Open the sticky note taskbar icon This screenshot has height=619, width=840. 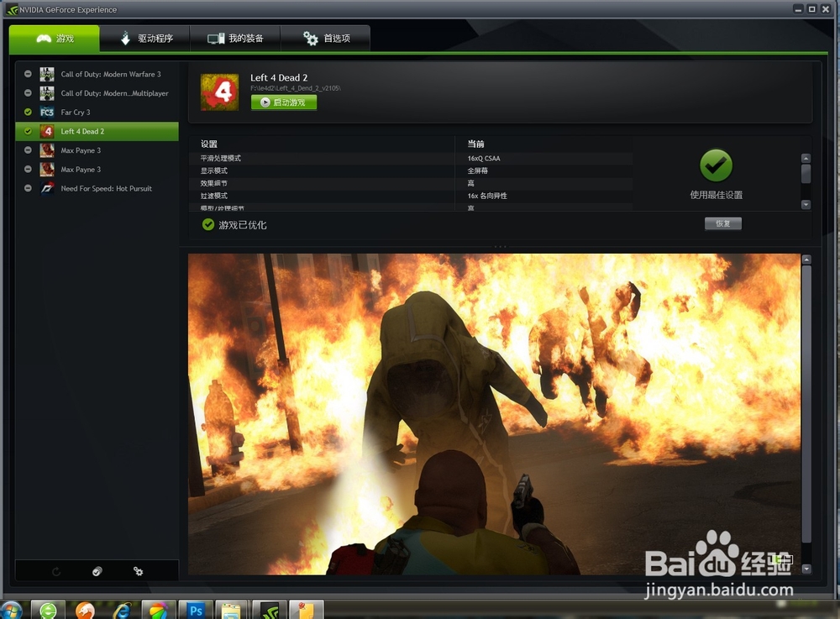pos(307,611)
